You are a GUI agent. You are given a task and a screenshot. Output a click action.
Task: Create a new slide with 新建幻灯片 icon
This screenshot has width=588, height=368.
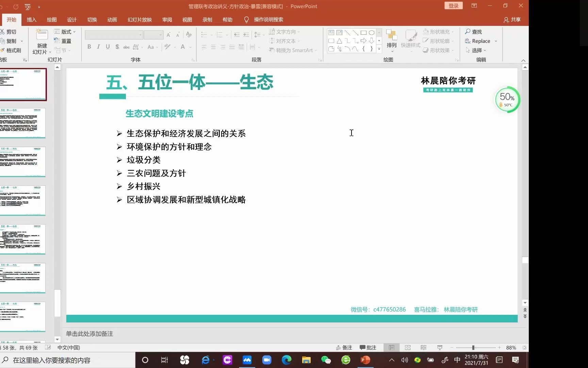coord(41,40)
